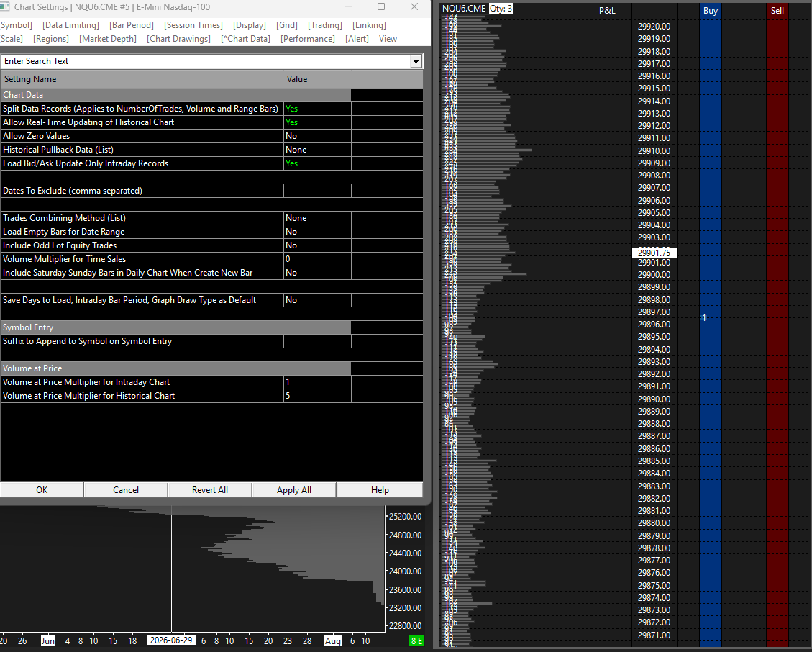
Task: Click the Value column header
Action: pos(297,78)
